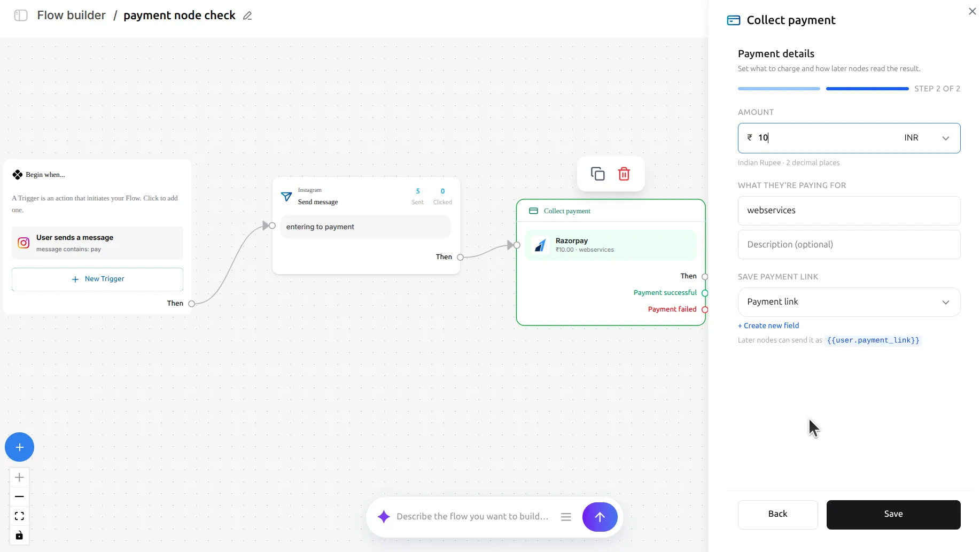Screen dimensions: 980x552
Task: Click the Razorpay logo in payment node
Action: 540,245
